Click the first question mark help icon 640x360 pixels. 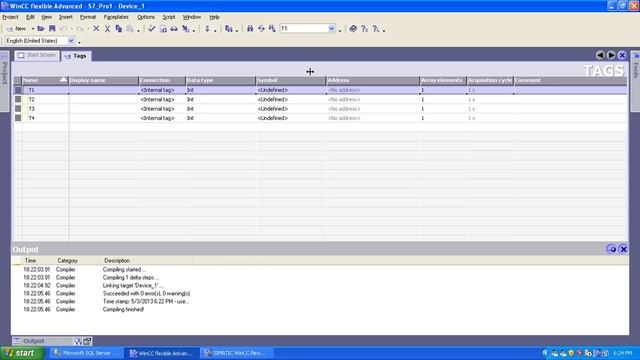364,29
